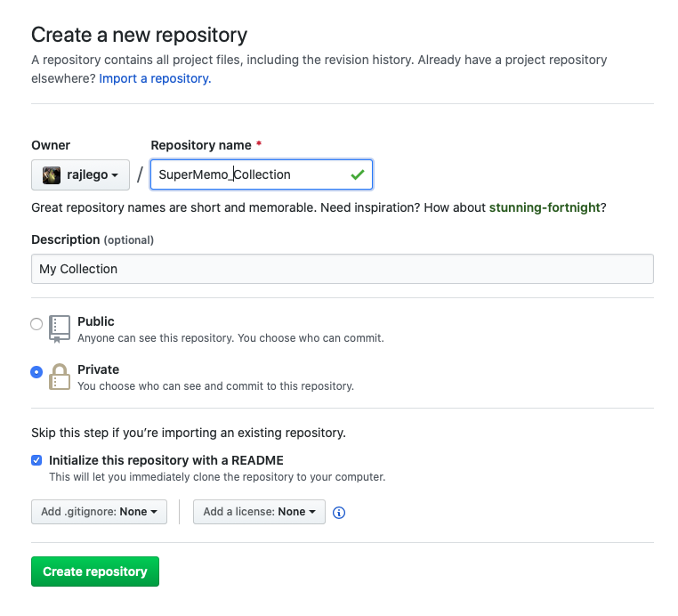Image resolution: width=678 pixels, height=616 pixels.
Task: Click the Public repository book icon
Action: (x=60, y=329)
